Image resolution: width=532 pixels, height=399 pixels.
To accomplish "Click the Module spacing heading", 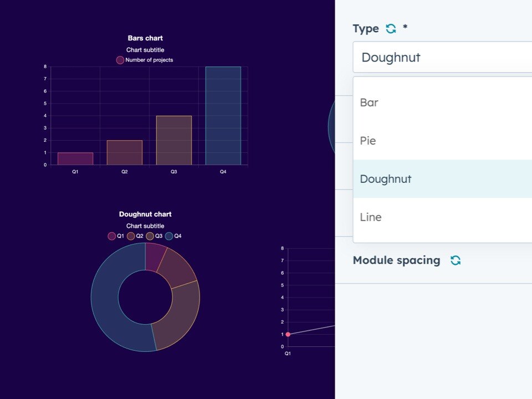I will pyautogui.click(x=396, y=260).
